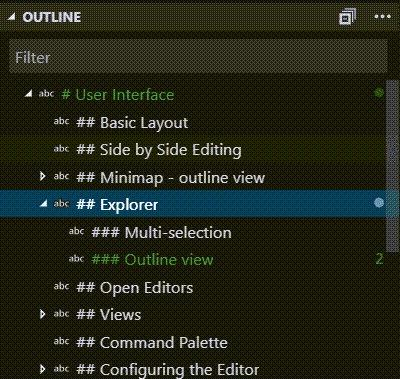Click into the Filter input field
400x379 pixels.
click(198, 57)
